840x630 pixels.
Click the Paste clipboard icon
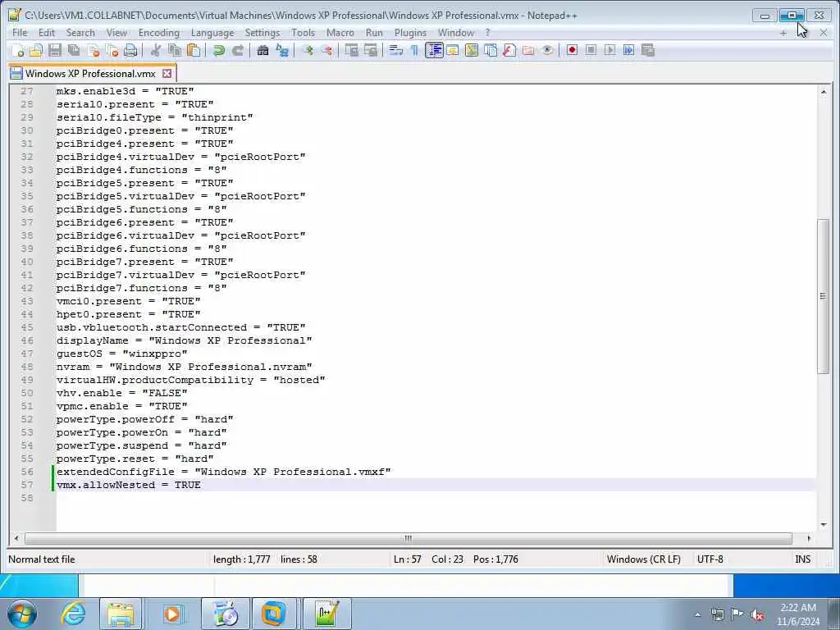tap(194, 50)
